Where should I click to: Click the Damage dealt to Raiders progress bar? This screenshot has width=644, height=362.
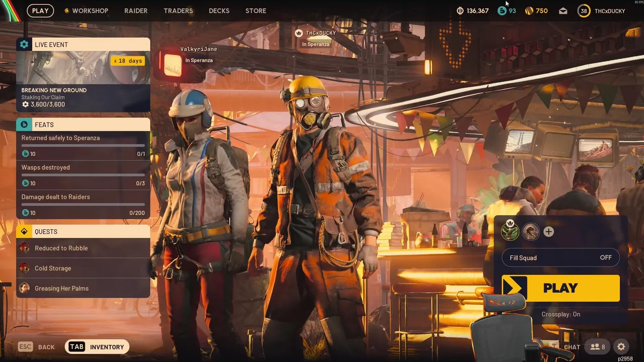tap(83, 204)
